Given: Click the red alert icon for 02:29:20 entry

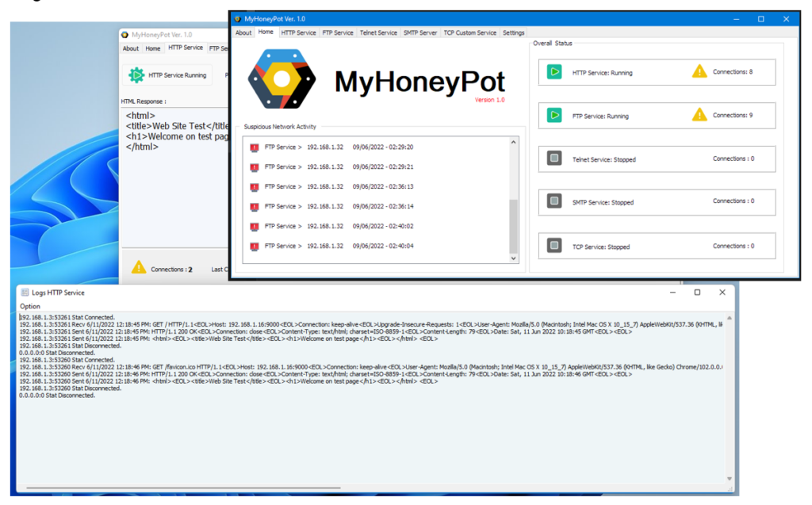Looking at the screenshot, I should tap(255, 147).
